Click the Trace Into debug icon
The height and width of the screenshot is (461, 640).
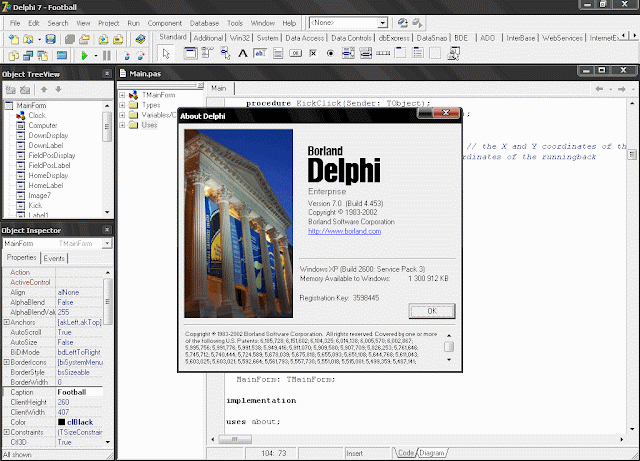127,55
